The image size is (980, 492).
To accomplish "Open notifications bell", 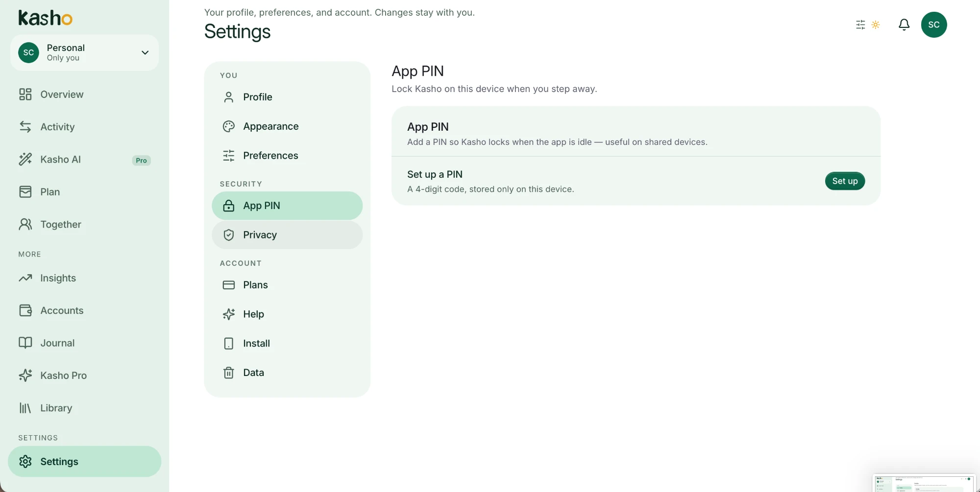I will coord(904,24).
